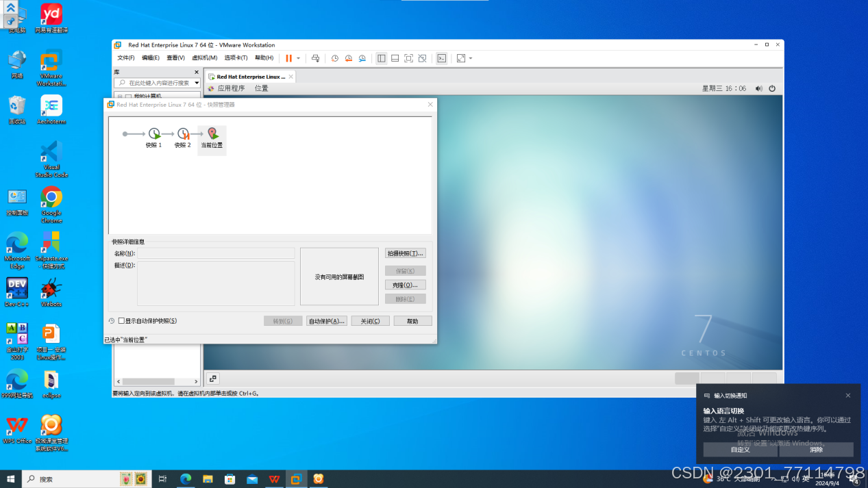
Task: Select the Google Chrome desktop icon
Action: pos(51,205)
